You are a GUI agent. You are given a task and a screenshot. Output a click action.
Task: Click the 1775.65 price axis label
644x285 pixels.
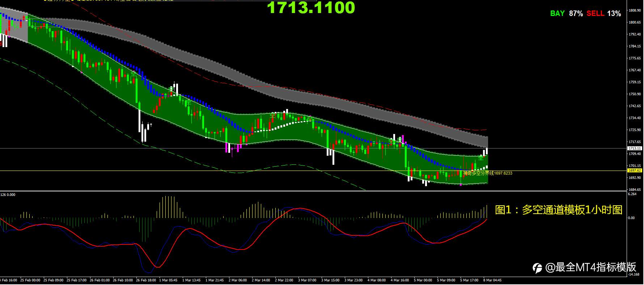(x=635, y=58)
